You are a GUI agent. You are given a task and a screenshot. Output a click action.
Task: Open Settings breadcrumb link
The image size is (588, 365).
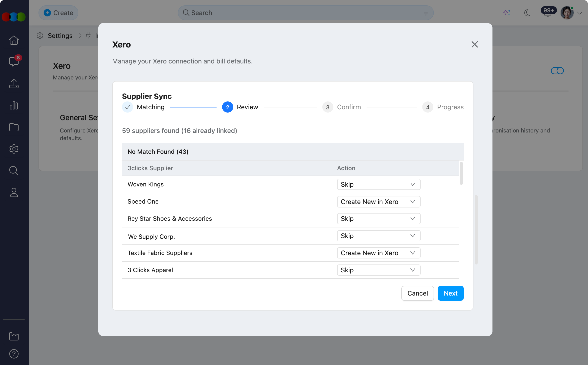click(x=60, y=36)
